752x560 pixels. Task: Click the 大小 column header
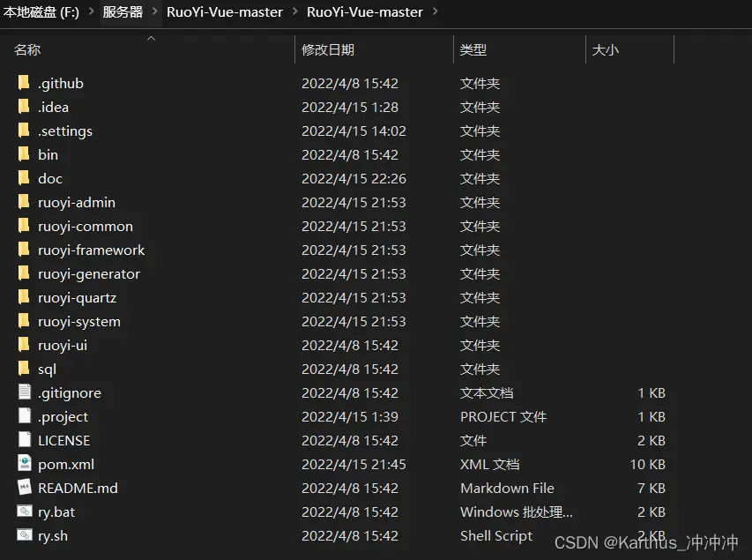(606, 50)
